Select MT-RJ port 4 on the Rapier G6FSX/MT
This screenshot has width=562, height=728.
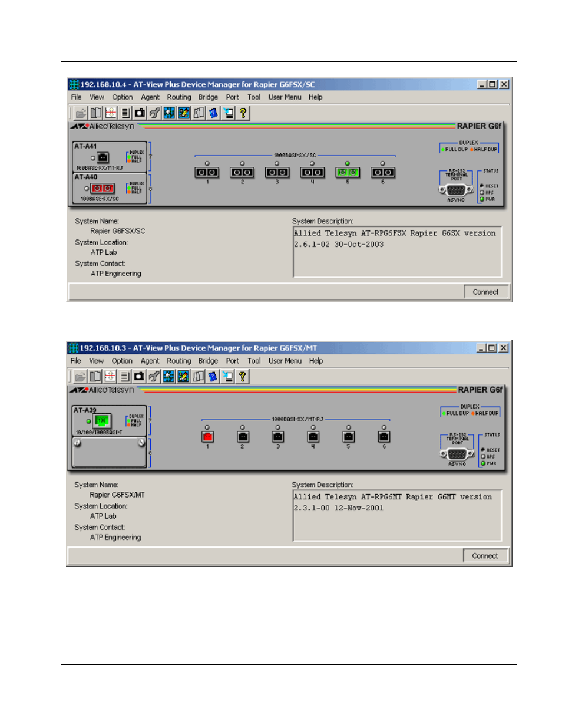pos(313,436)
